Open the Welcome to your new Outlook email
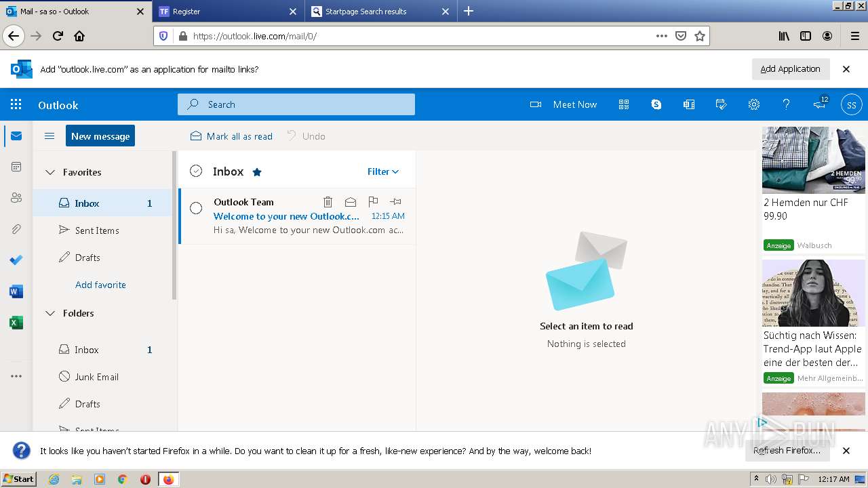This screenshot has width=868, height=488. pos(297,216)
